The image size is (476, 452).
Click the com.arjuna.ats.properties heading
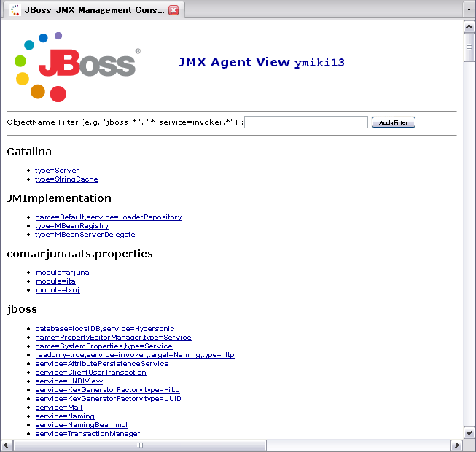click(x=79, y=254)
